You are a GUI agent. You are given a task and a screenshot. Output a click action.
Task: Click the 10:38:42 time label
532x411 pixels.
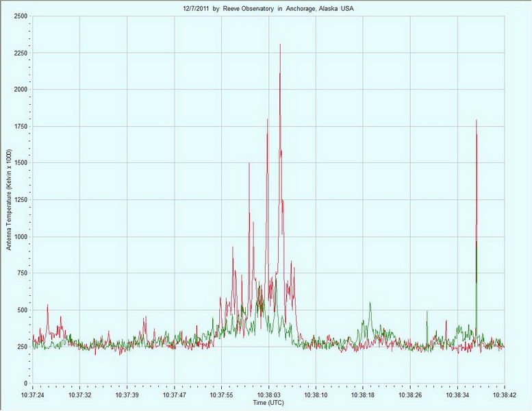coord(505,395)
